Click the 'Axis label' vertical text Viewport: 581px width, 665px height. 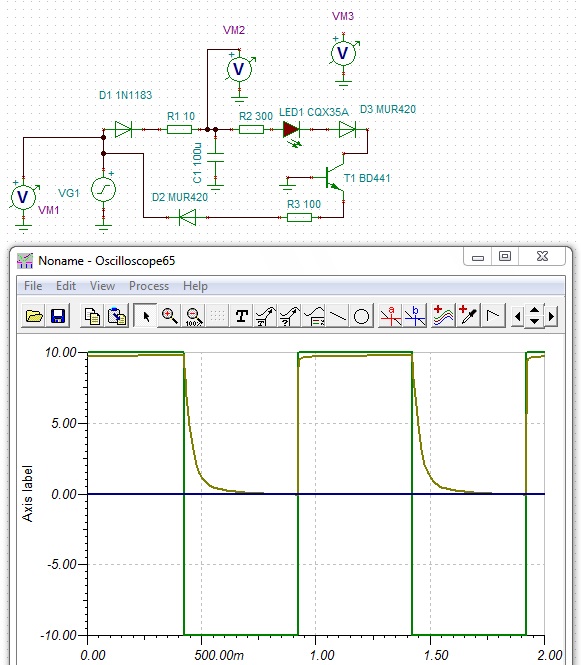28,494
